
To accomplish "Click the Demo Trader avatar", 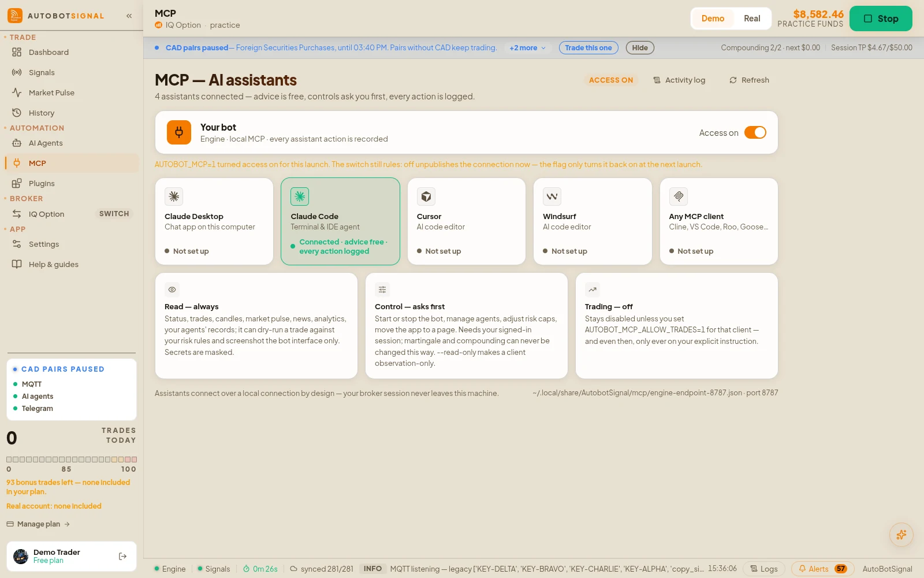I will [21, 557].
